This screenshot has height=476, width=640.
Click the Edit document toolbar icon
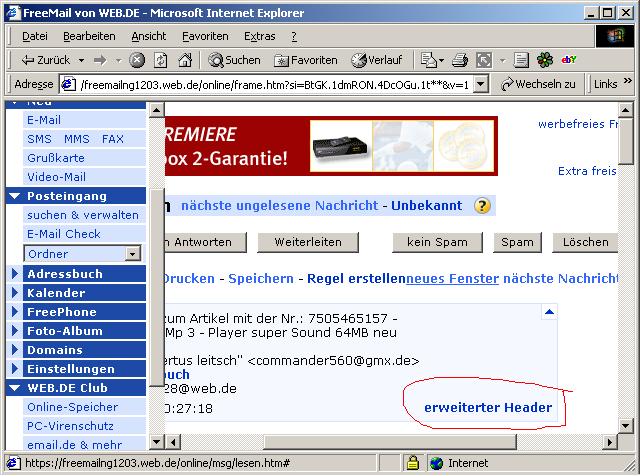pos(521,60)
